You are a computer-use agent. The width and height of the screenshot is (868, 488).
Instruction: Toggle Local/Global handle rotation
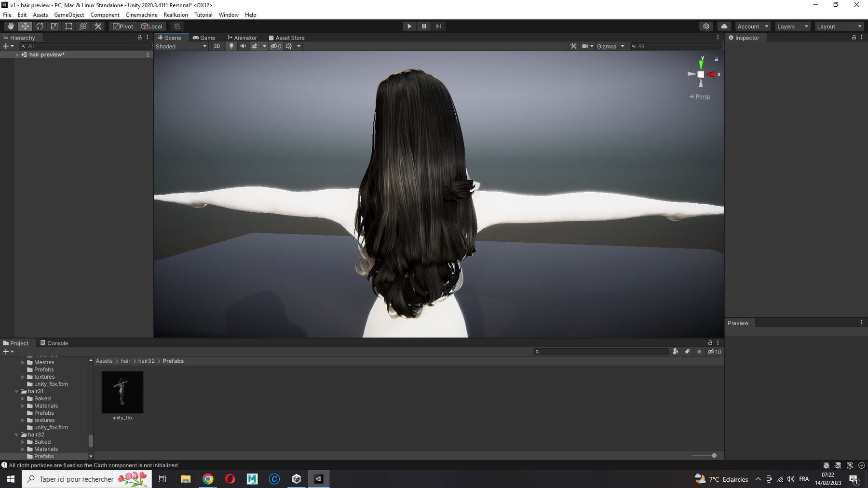[152, 26]
